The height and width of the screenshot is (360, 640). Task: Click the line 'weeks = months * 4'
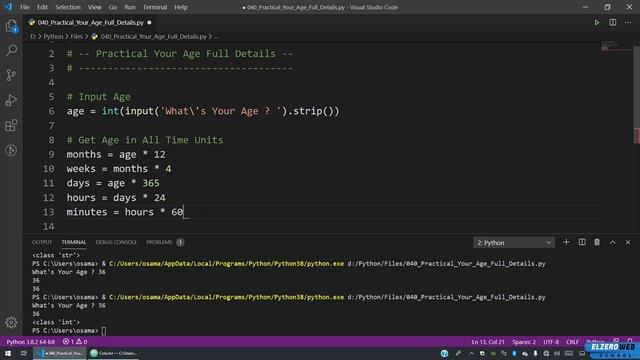(x=119, y=169)
